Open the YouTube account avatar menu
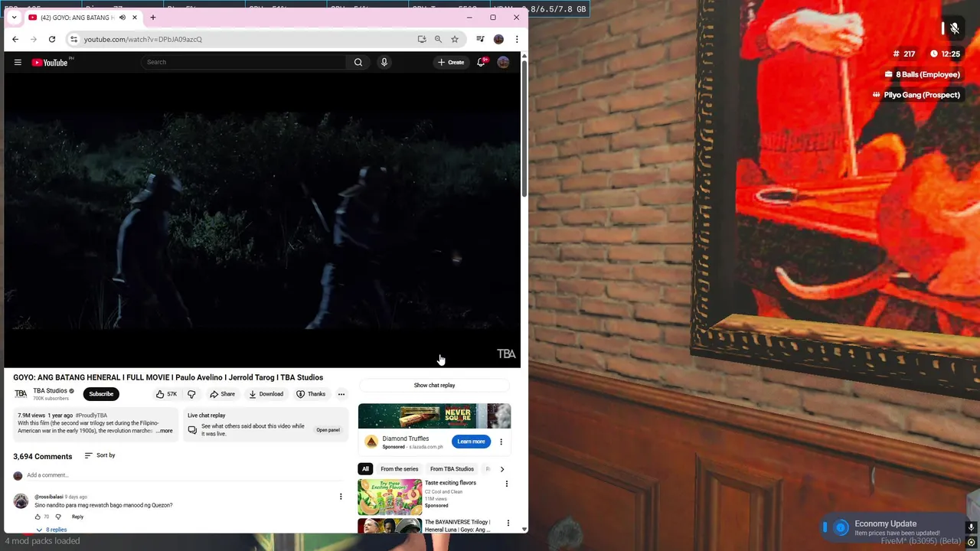 click(503, 62)
